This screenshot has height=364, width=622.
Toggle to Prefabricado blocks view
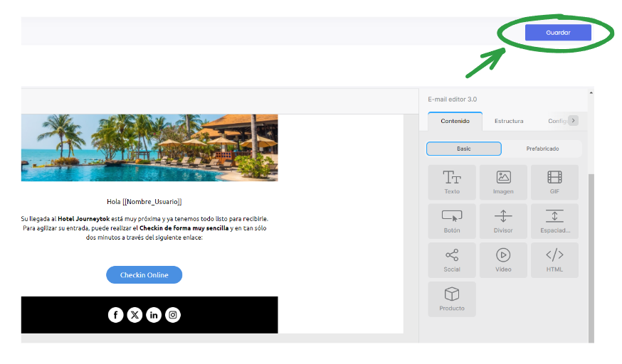(542, 149)
